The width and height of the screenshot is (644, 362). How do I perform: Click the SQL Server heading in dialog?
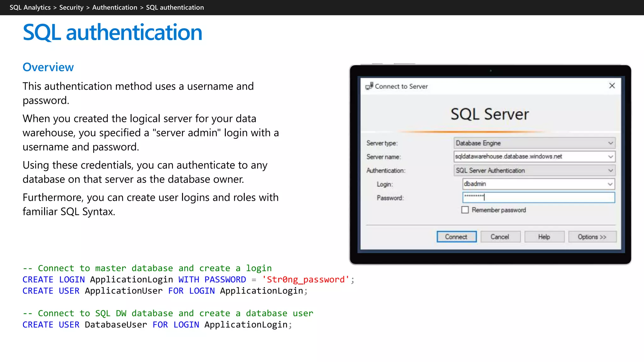point(490,114)
